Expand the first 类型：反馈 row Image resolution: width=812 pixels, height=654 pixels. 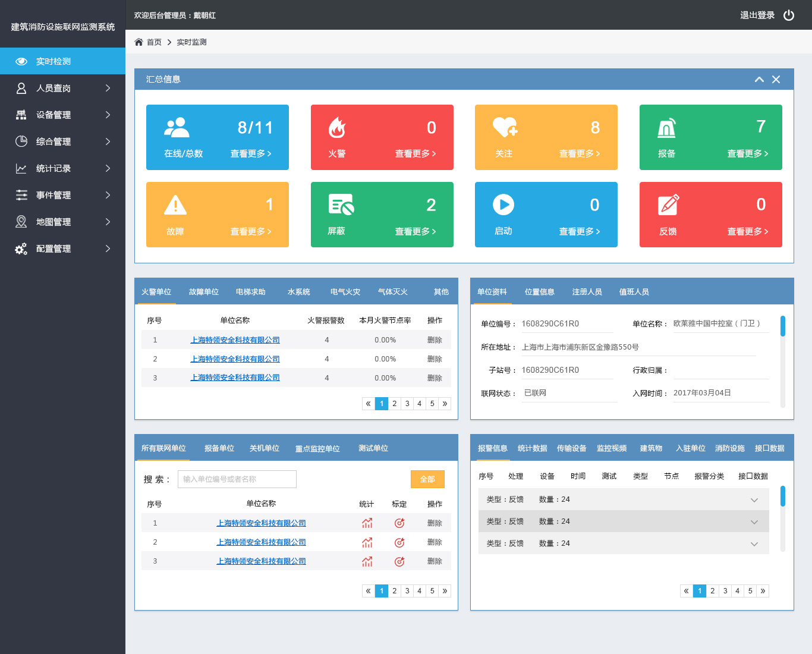click(x=624, y=499)
